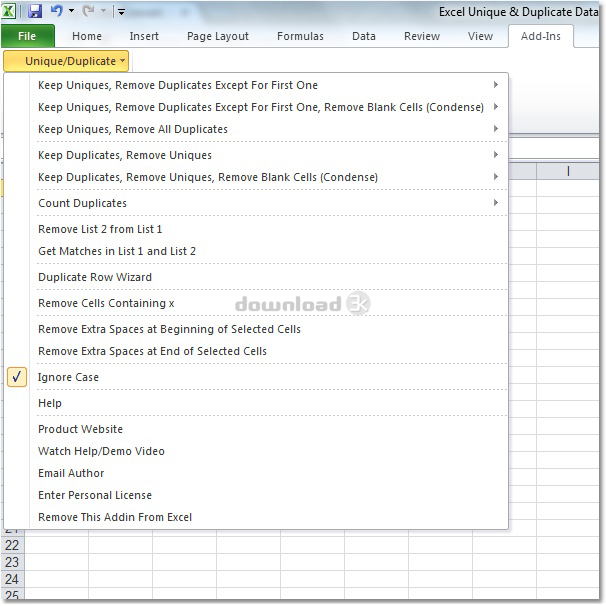The image size is (606, 606).
Task: Select the Add-Ins tab
Action: (541, 36)
